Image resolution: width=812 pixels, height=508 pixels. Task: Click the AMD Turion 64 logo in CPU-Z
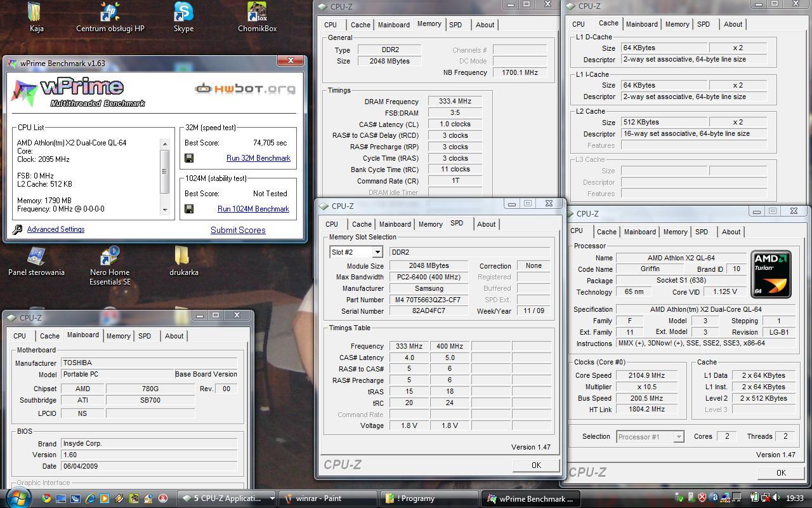coord(771,274)
